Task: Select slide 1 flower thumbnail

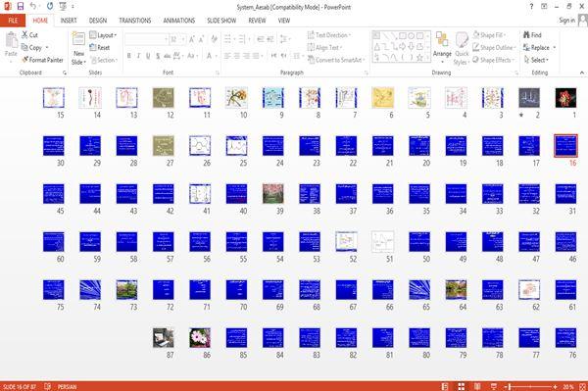Action: (565, 98)
